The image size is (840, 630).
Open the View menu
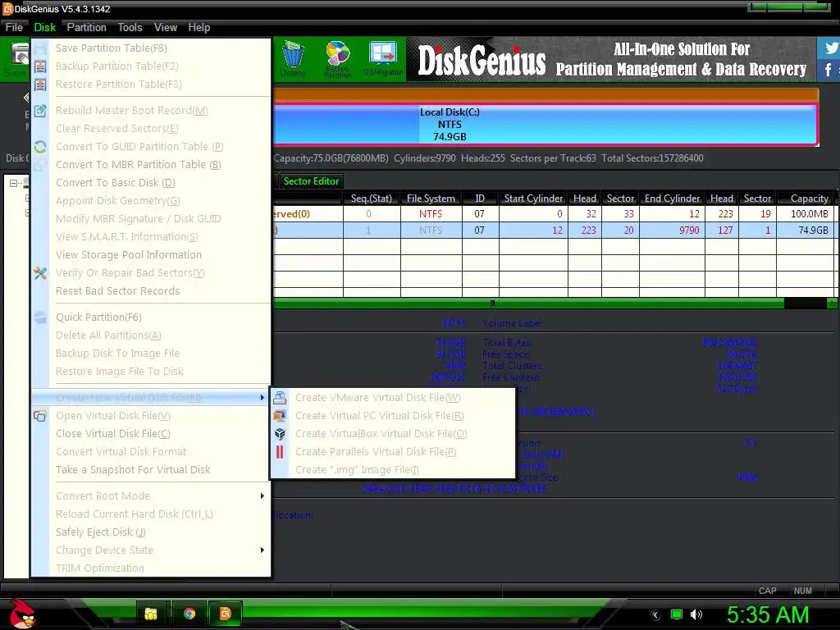point(166,27)
